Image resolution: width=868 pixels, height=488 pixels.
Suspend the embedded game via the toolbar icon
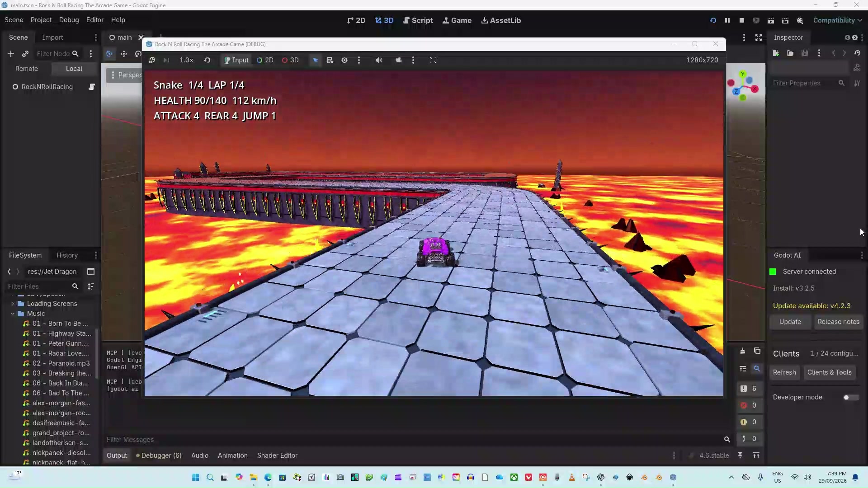click(x=152, y=60)
